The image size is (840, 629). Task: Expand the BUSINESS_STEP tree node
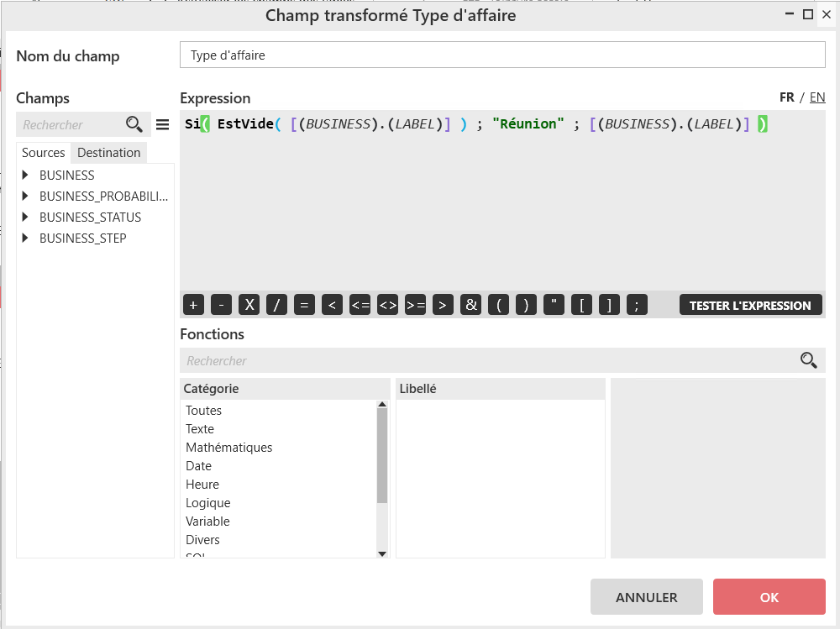[x=26, y=238]
